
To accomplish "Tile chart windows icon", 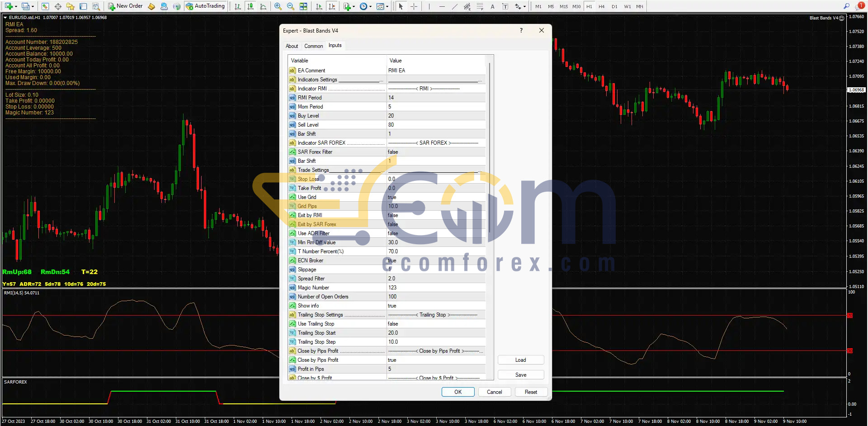I will 303,6.
